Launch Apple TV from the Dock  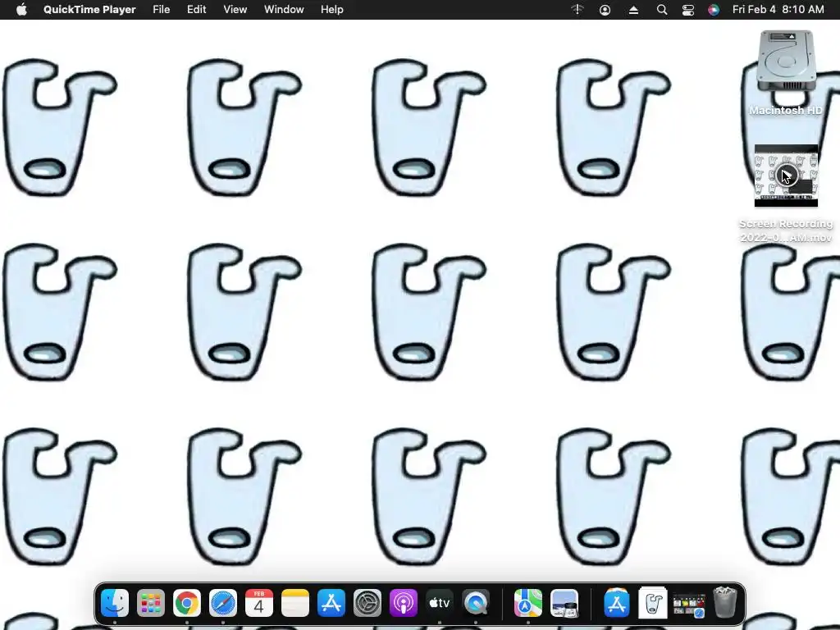pos(440,603)
